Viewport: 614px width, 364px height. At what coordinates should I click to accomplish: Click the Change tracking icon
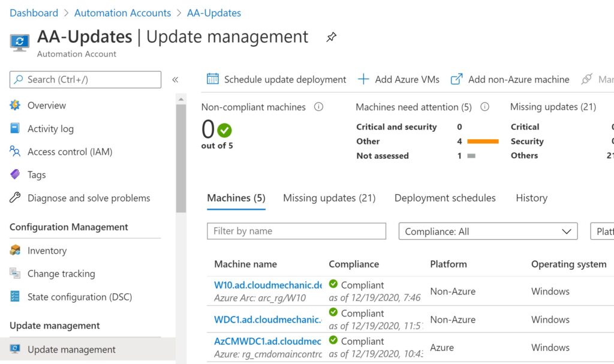(15, 273)
